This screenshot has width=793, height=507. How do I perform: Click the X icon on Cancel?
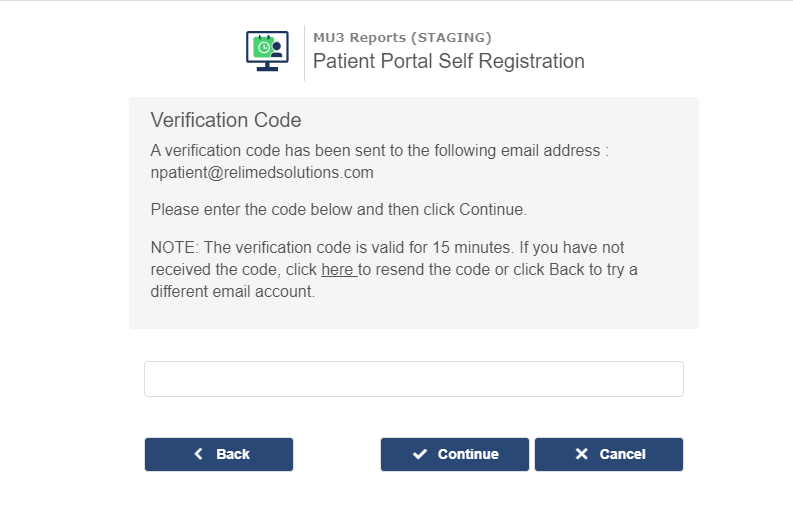click(x=582, y=454)
